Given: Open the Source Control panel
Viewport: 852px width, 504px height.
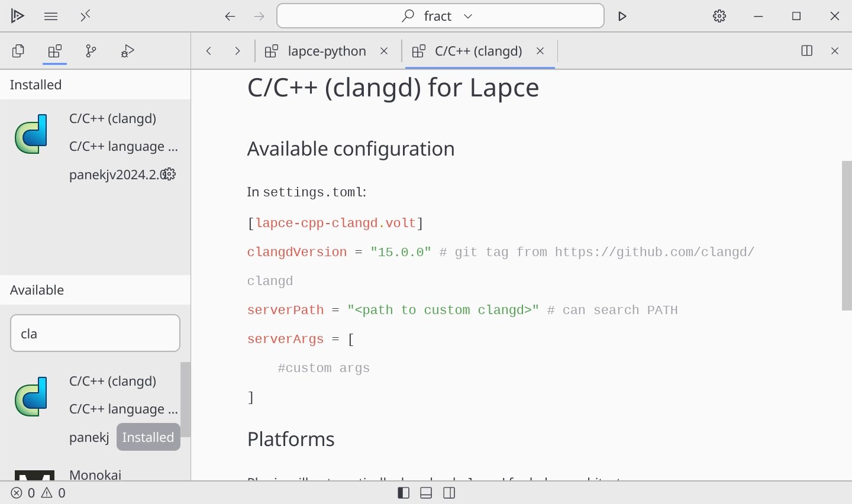Looking at the screenshot, I should coord(91,51).
